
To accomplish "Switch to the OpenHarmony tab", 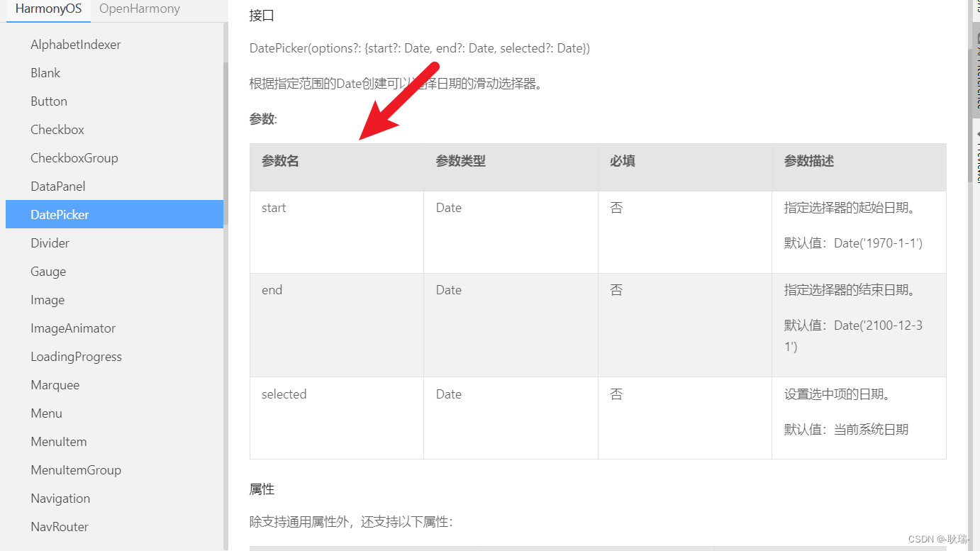I will point(140,9).
